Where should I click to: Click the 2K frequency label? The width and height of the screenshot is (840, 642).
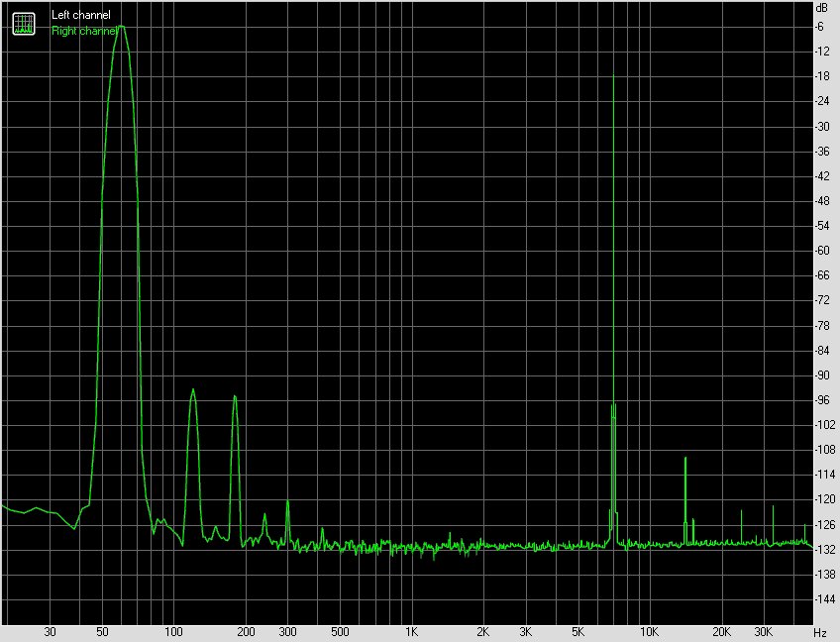point(483,632)
